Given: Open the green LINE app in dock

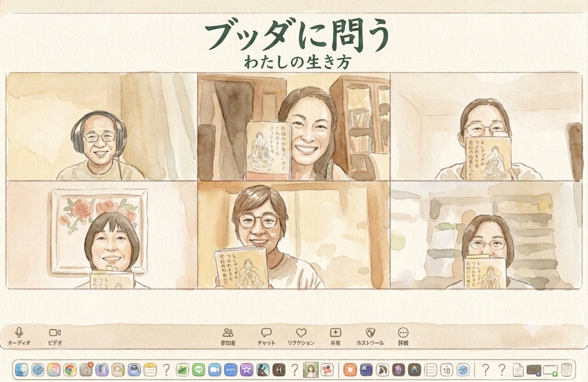Looking at the screenshot, I should tap(198, 370).
